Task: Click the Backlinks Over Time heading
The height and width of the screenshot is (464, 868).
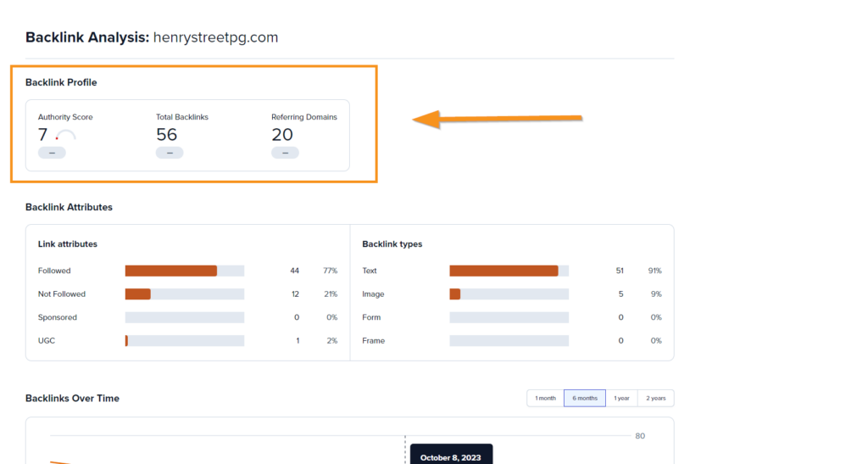Action: tap(73, 398)
